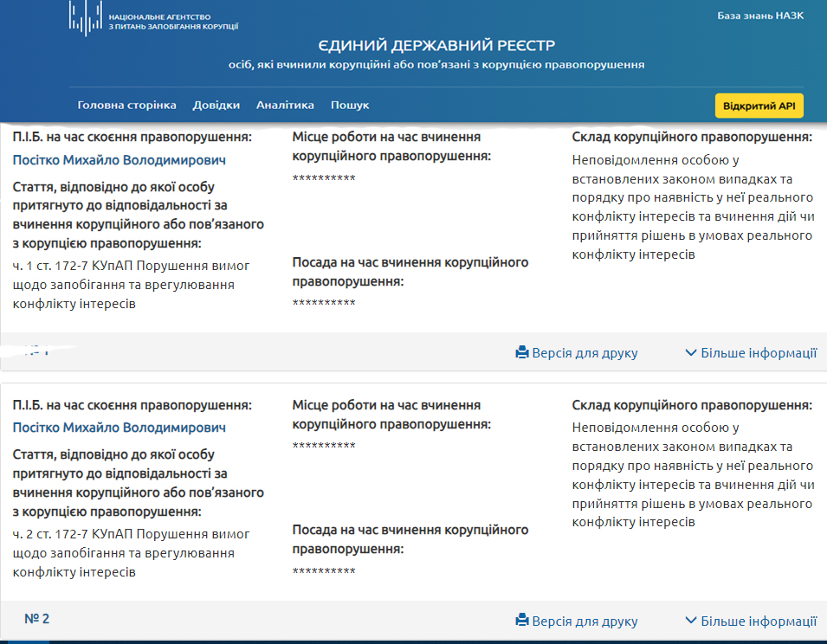
Task: Click the ЄДИНИЙ ДЕРЖАВНИЙ РЕЄСТР header title
Action: point(436,45)
